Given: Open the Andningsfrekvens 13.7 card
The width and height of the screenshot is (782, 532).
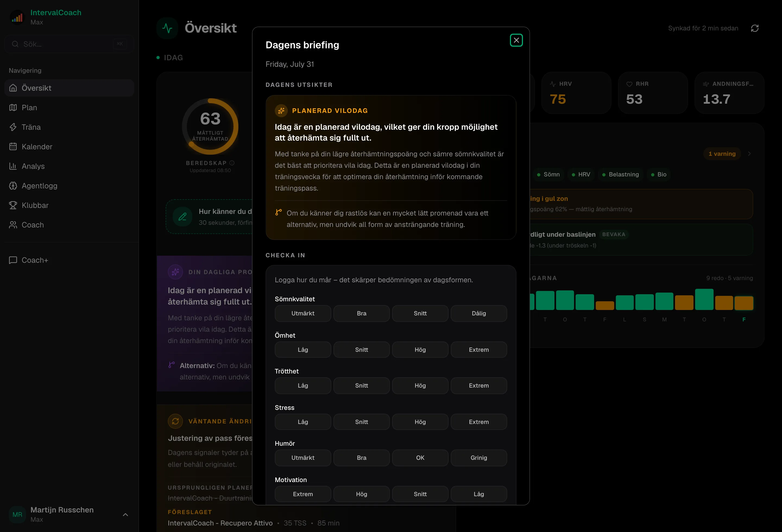Looking at the screenshot, I should coord(730,93).
